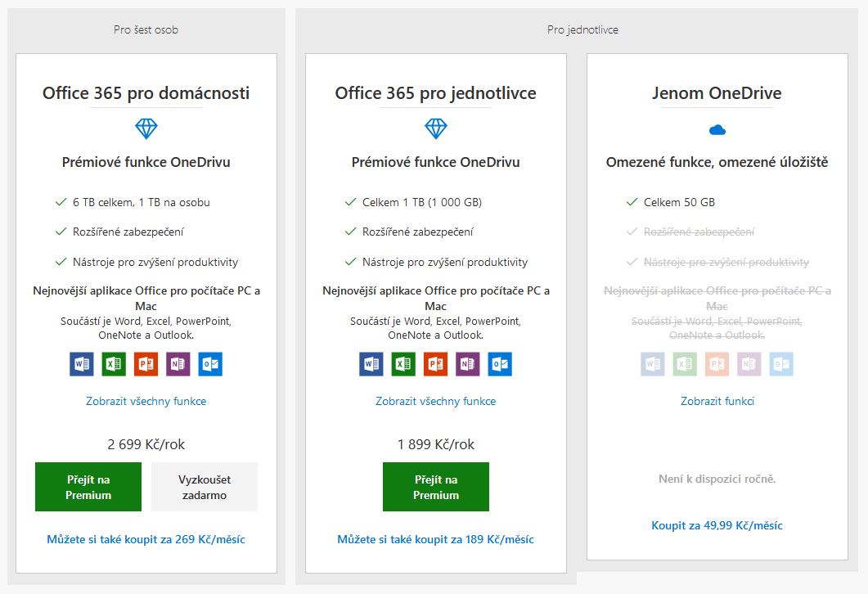The image size is (868, 594).
Task: Click the diamond icon under Office 365 pro jednotlivce
Action: [x=436, y=128]
